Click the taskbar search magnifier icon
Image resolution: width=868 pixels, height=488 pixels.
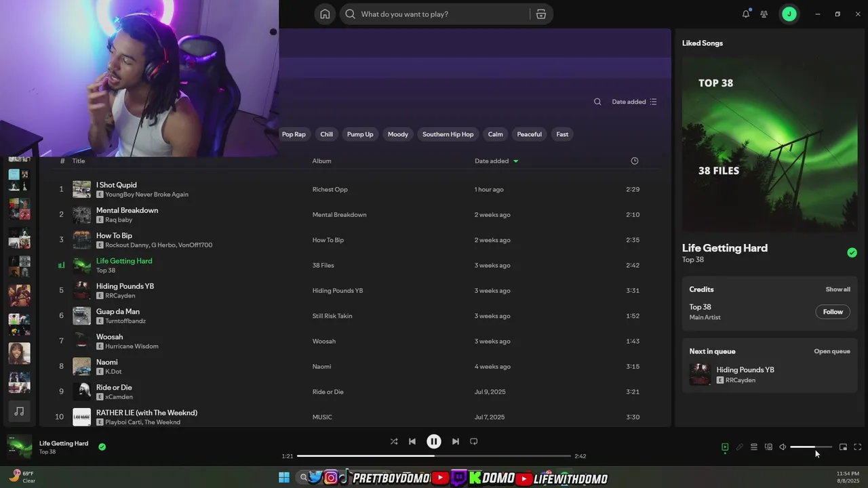[304, 478]
